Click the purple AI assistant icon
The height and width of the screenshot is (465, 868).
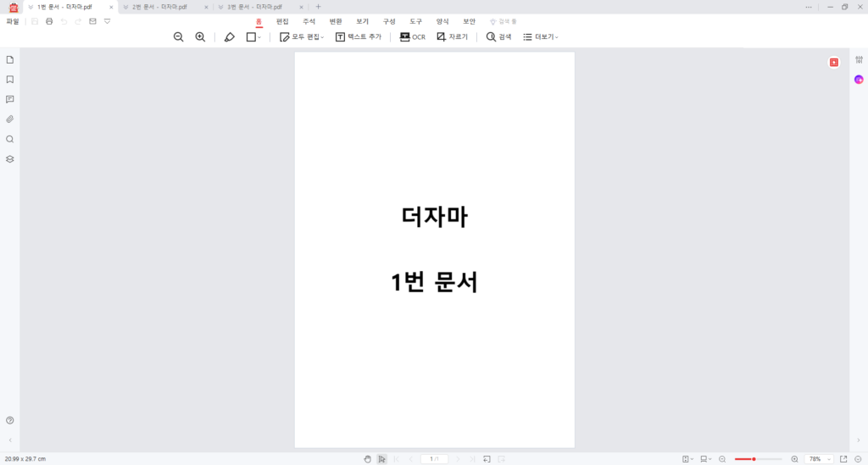[859, 80]
